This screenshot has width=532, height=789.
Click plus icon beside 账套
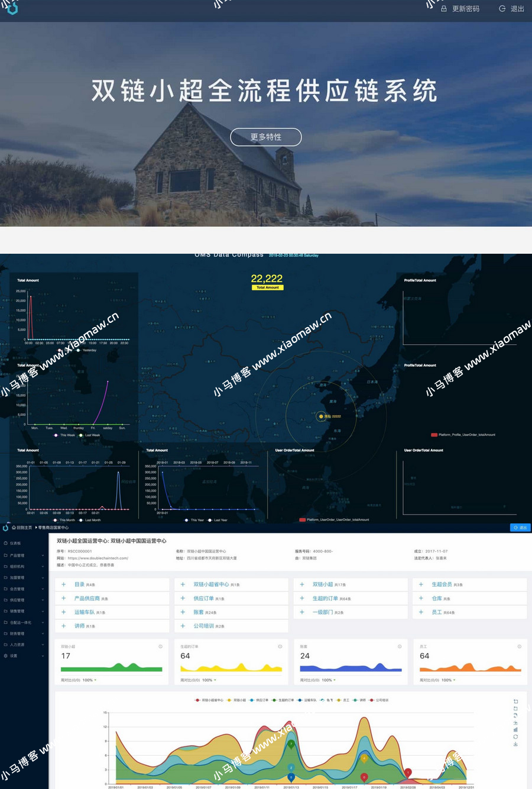point(183,612)
